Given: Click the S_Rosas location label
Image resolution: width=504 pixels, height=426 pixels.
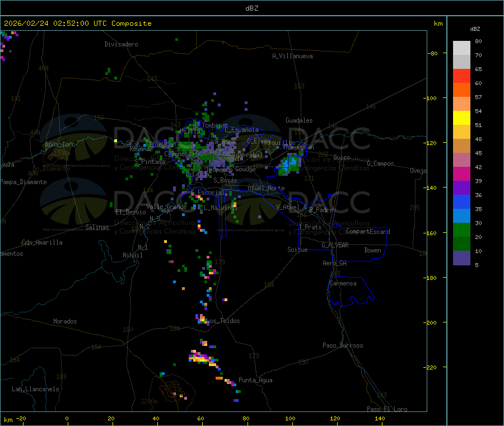Looking at the screenshot, I should point(225,180).
